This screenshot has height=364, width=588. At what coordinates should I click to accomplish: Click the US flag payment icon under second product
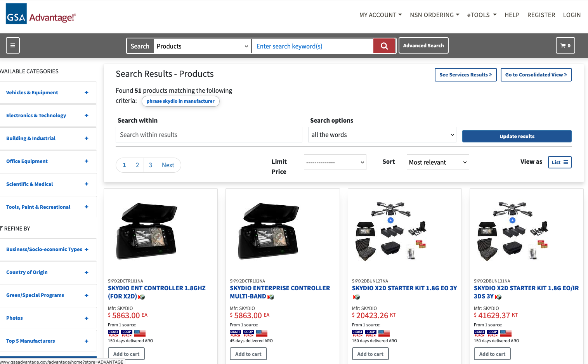point(261,333)
